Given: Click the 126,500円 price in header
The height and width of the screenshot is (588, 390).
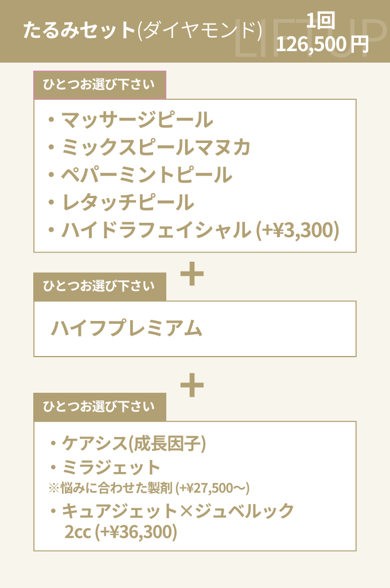Looking at the screenshot, I should coord(322,45).
